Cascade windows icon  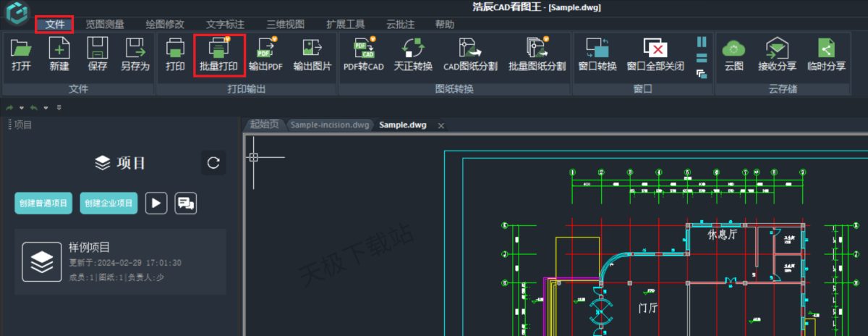click(x=702, y=74)
